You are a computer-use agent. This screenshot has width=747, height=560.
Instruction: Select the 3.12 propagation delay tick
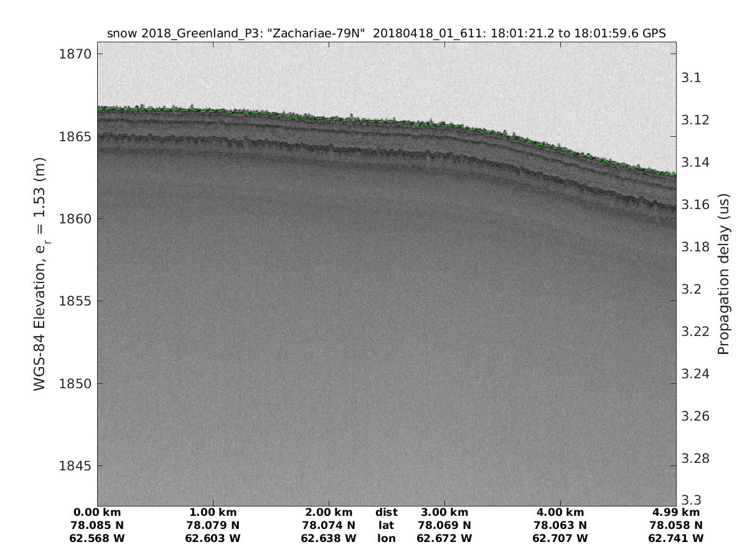696,120
